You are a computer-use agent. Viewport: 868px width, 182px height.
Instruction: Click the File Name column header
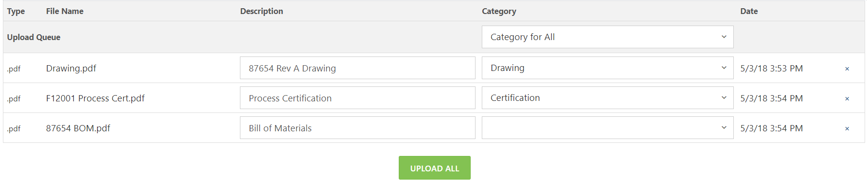tap(65, 11)
